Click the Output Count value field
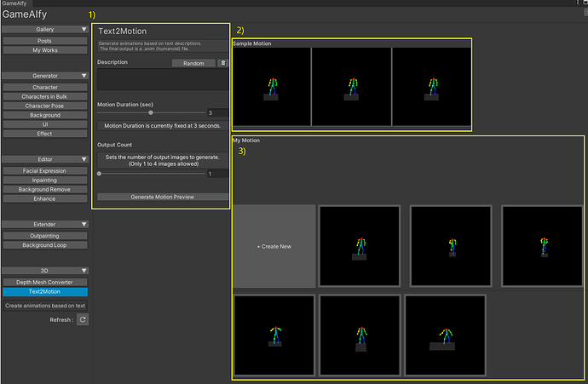This screenshot has height=384, width=588. 216,174
